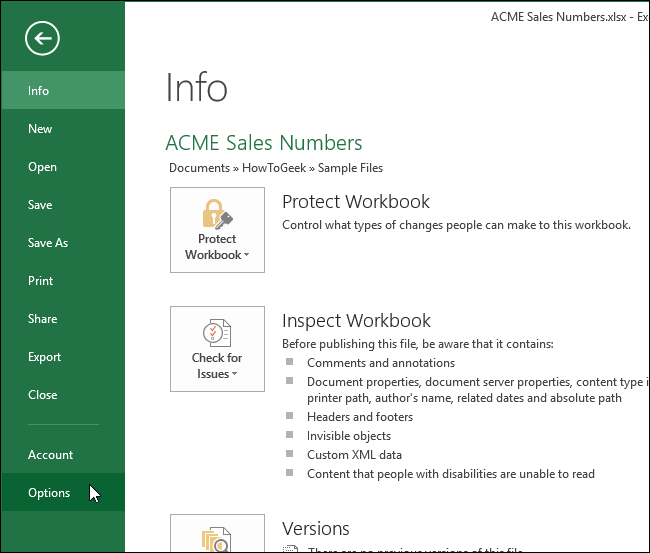Click the Versions heading

[316, 529]
